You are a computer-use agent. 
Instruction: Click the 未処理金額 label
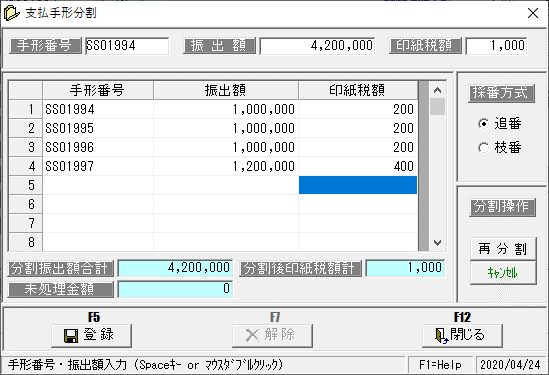tap(61, 289)
